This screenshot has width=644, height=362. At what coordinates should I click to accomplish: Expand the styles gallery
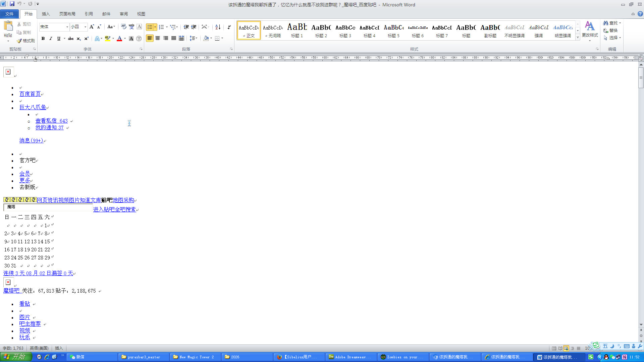(x=578, y=38)
